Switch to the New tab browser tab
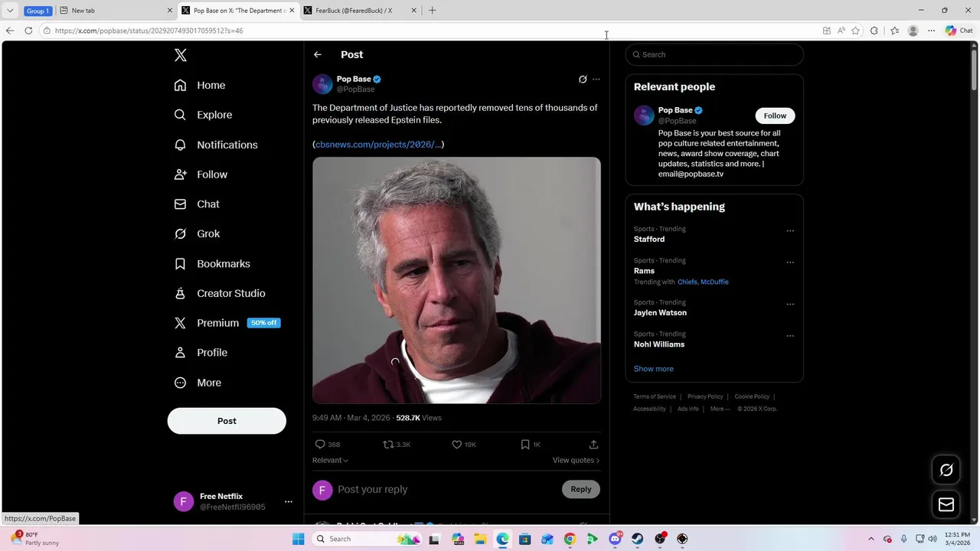Image resolution: width=980 pixels, height=551 pixels. 115,11
